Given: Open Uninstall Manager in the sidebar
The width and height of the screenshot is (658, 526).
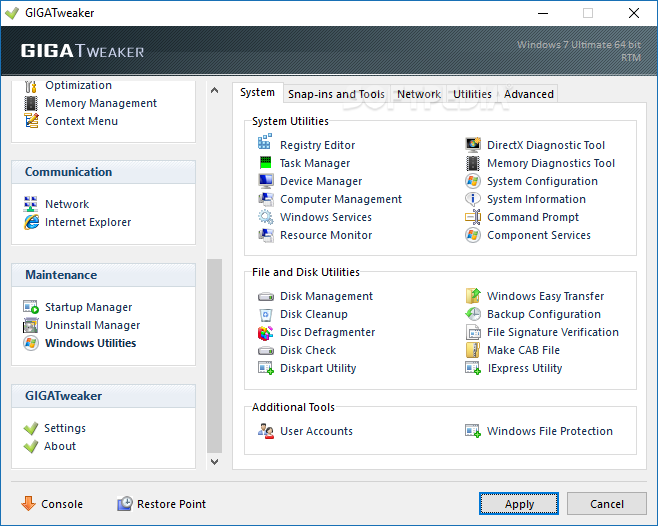Looking at the screenshot, I should pyautogui.click(x=93, y=325).
